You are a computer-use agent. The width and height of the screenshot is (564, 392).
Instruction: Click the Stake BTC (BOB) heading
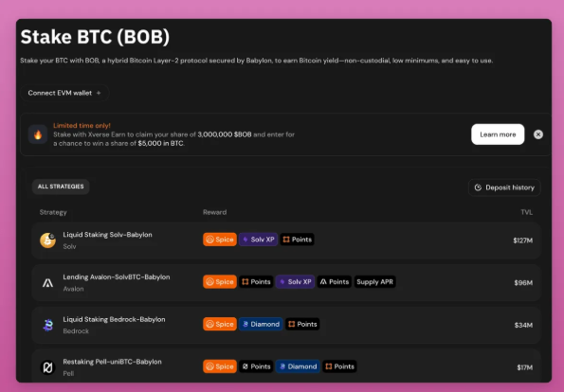tap(95, 37)
